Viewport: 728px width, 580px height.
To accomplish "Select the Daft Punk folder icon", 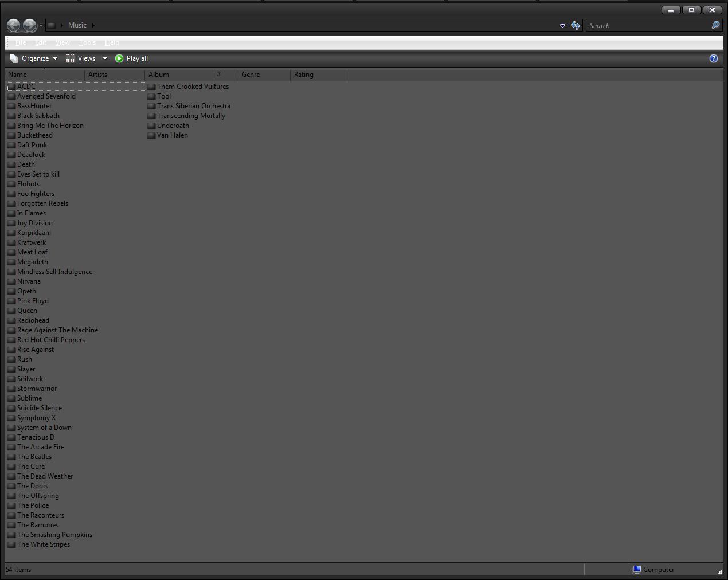I will (x=11, y=145).
